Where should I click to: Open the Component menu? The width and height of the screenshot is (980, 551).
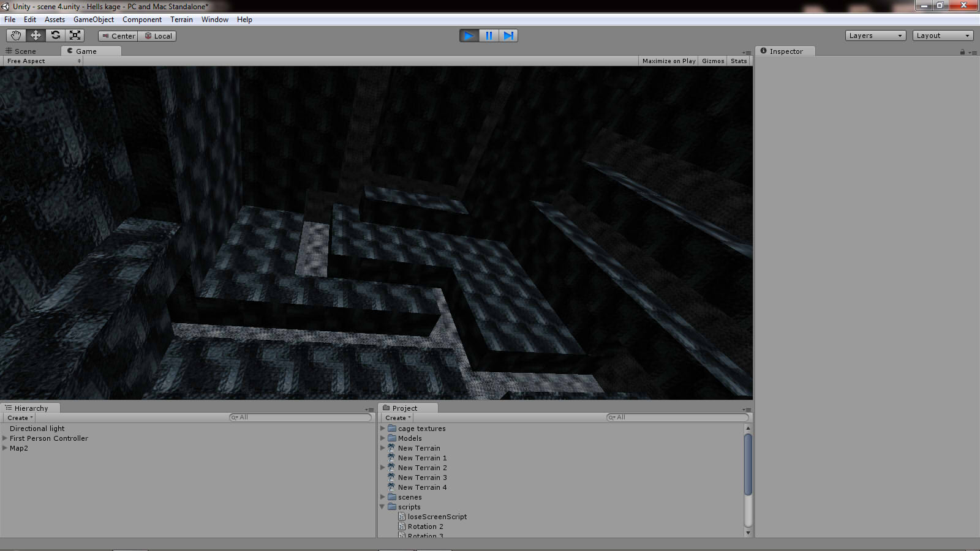(142, 20)
